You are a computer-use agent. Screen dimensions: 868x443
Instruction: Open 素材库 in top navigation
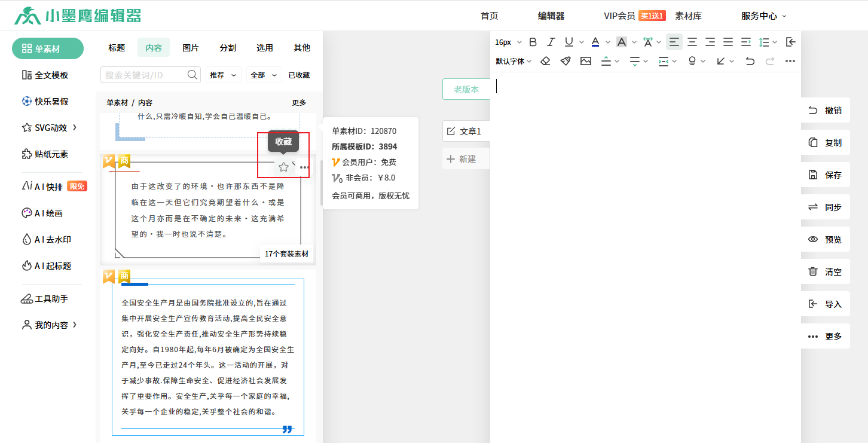point(689,16)
